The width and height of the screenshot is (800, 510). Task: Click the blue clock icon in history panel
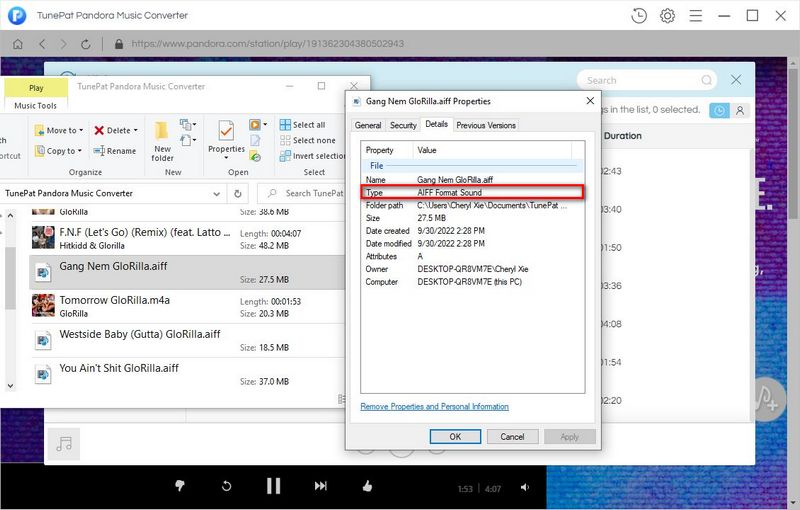[719, 110]
